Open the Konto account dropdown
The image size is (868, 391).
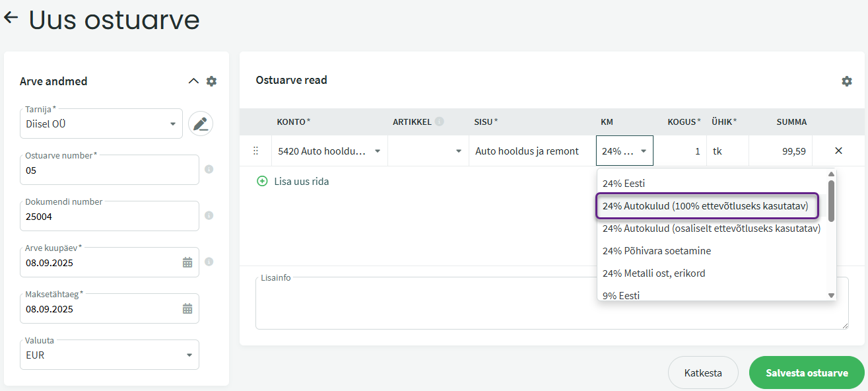[378, 151]
